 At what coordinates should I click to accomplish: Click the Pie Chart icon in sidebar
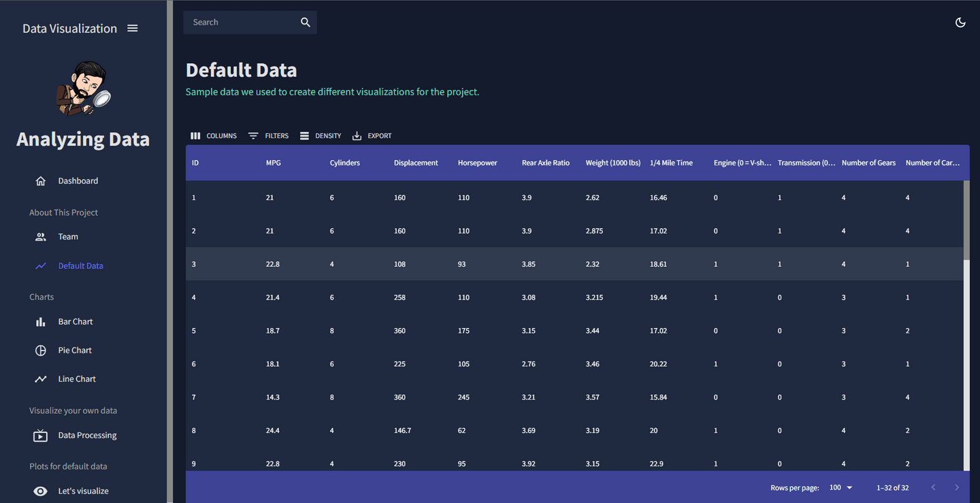pos(41,351)
